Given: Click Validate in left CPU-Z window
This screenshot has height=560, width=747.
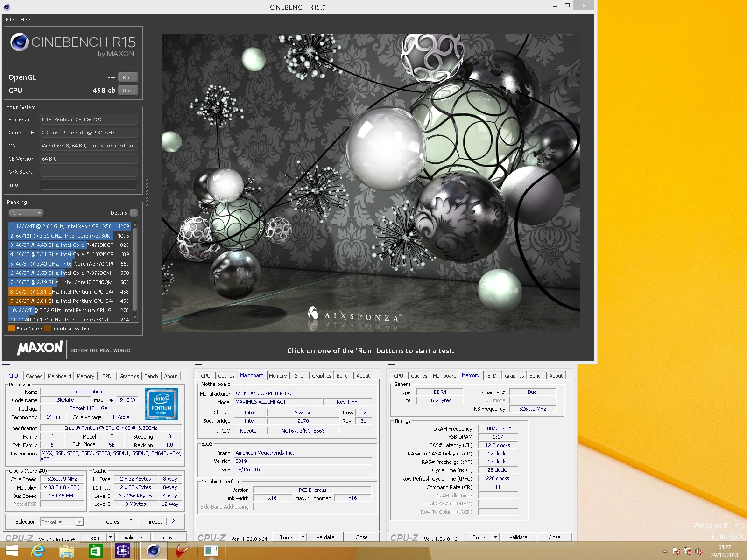Looking at the screenshot, I should [x=133, y=538].
